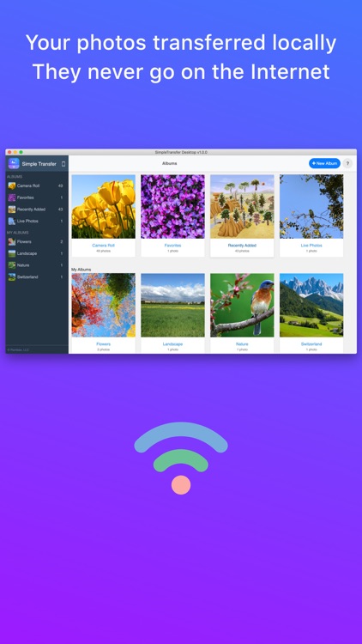The width and height of the screenshot is (362, 644).
Task: Select Live Photos in the sidebar
Action: tap(37, 221)
